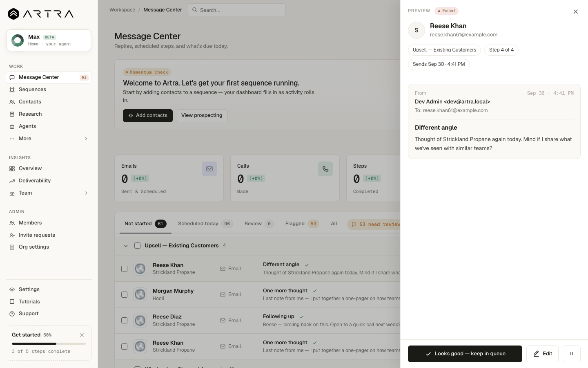The width and height of the screenshot is (588, 368).
Task: Click the Artra logo in the sidebar
Action: tap(41, 14)
